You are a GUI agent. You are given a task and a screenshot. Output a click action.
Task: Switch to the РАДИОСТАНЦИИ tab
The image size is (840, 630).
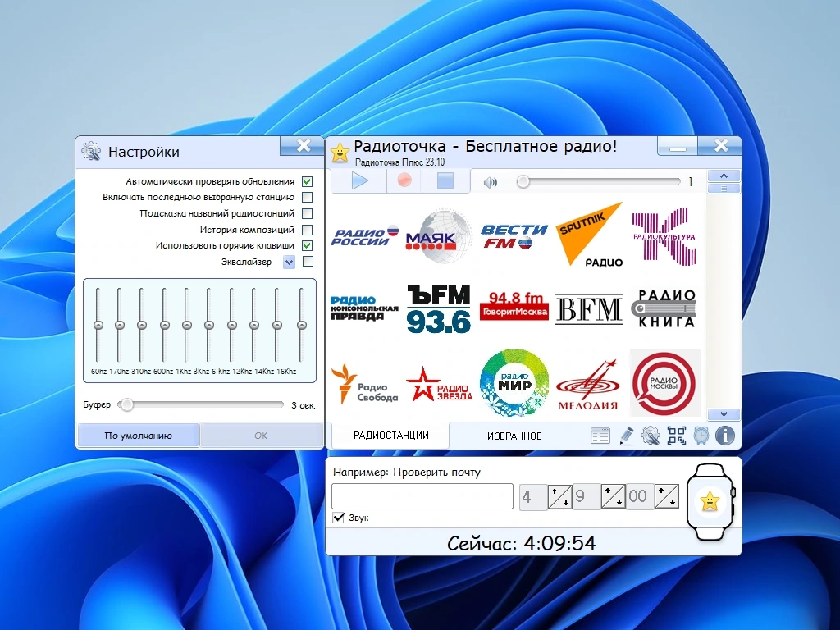391,435
